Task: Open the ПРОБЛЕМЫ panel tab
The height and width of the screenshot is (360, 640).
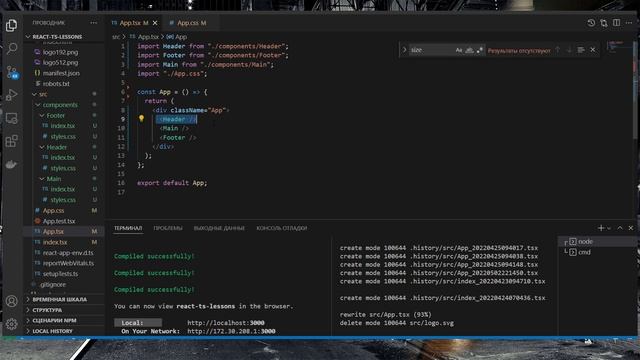Action: point(168,228)
